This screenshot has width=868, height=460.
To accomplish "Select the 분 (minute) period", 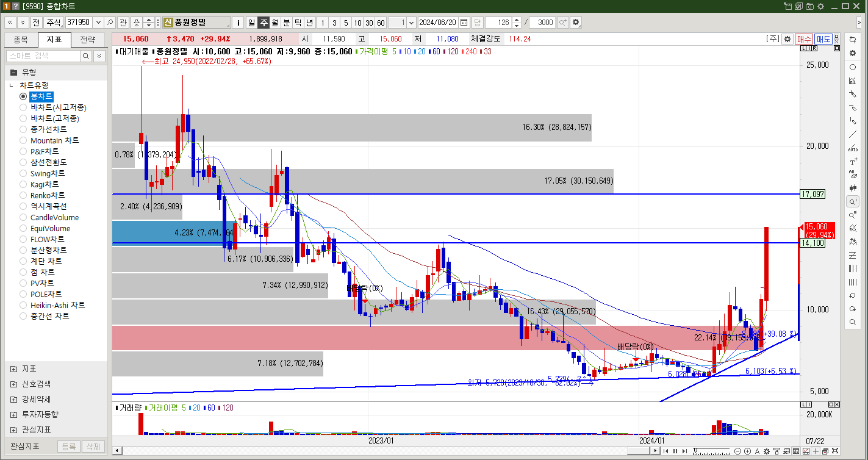I will pos(287,22).
